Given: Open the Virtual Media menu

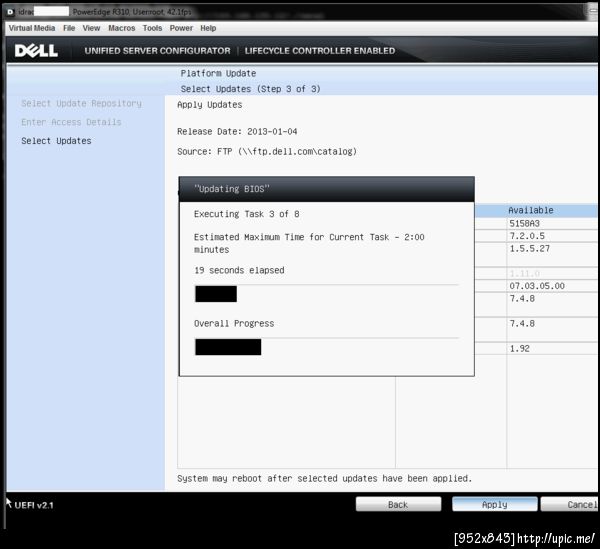Looking at the screenshot, I should (32, 28).
